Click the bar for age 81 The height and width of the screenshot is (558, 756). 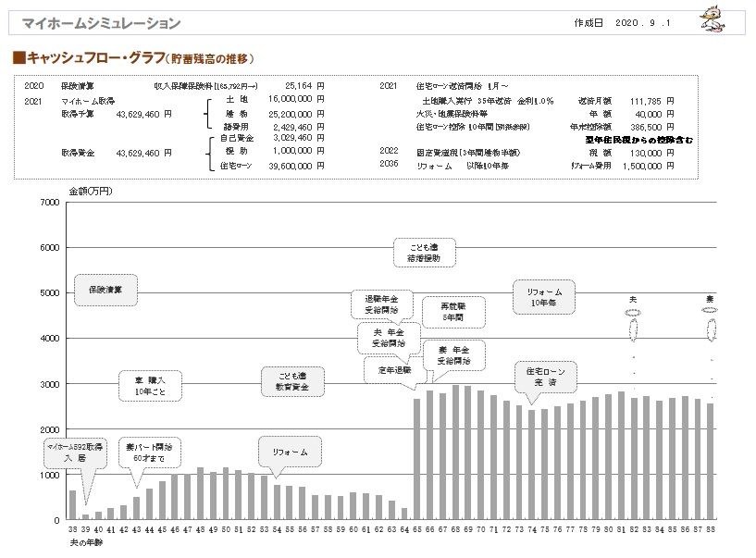[621, 456]
